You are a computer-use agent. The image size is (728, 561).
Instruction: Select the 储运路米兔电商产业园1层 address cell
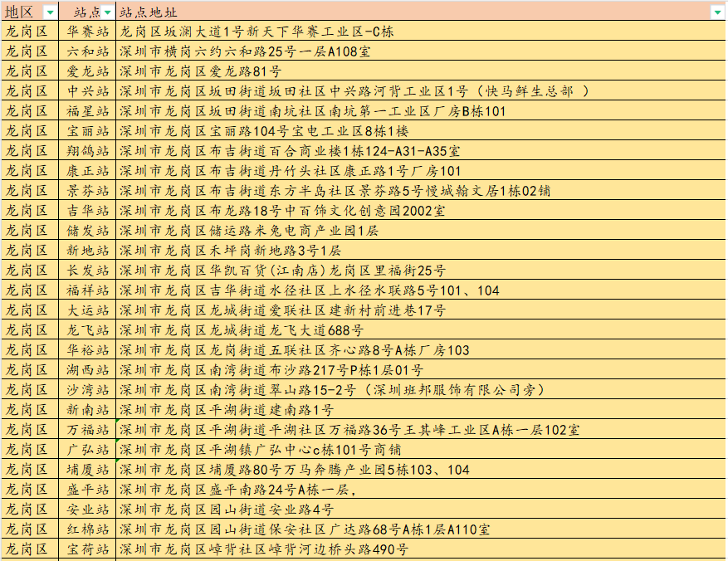pos(421,231)
